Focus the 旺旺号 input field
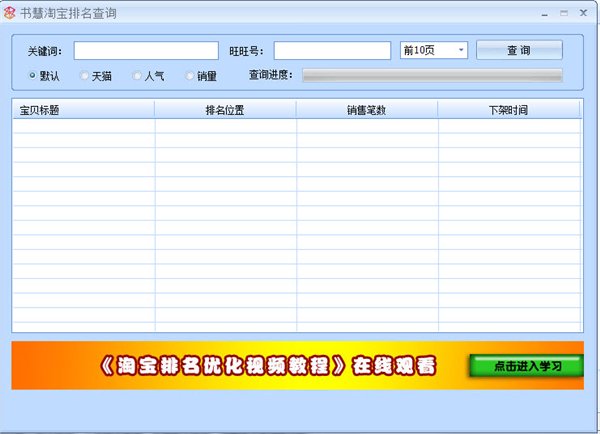Image resolution: width=600 pixels, height=434 pixels. pyautogui.click(x=332, y=51)
